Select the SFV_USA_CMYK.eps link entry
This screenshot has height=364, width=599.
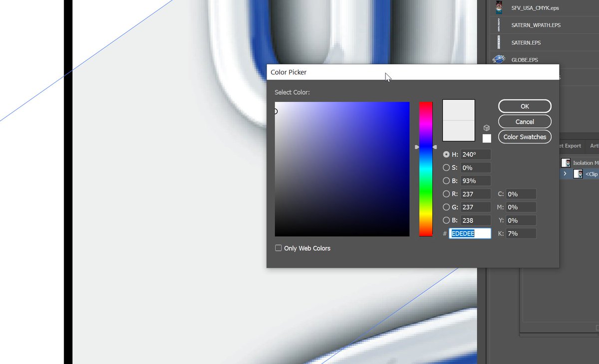click(544, 7)
